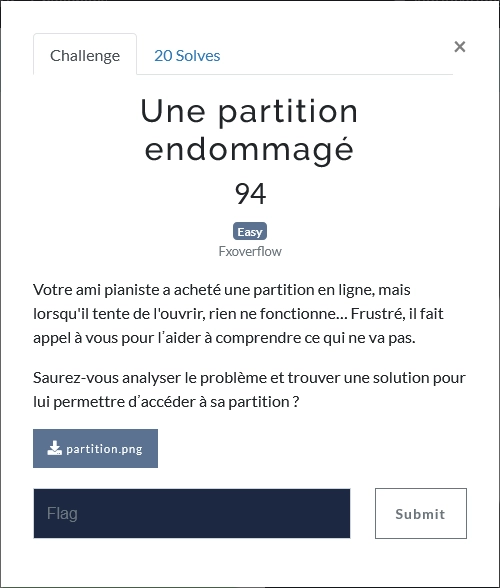Click the Easy difficulty badge
500x588 pixels.
pos(250,231)
